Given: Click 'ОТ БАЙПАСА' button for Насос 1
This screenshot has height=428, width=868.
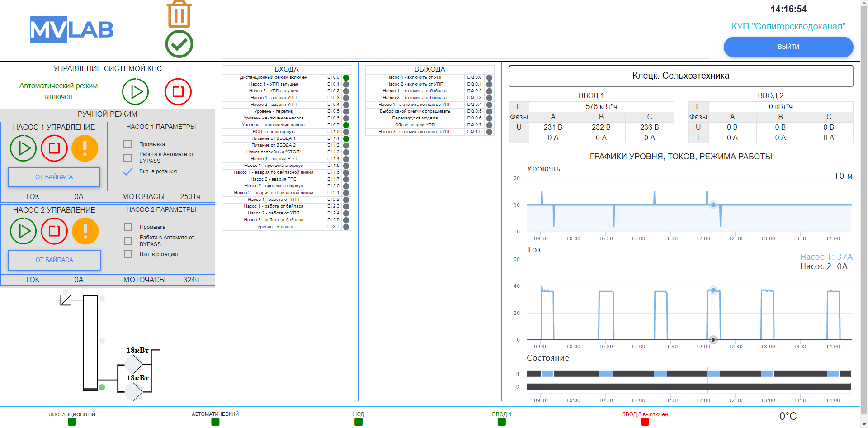Looking at the screenshot, I should 54,177.
